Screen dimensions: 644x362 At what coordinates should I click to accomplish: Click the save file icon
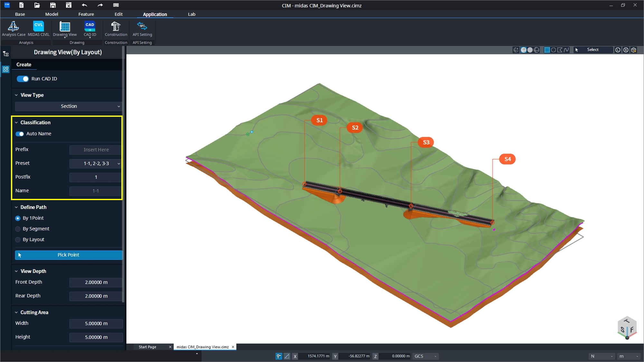(53, 5)
